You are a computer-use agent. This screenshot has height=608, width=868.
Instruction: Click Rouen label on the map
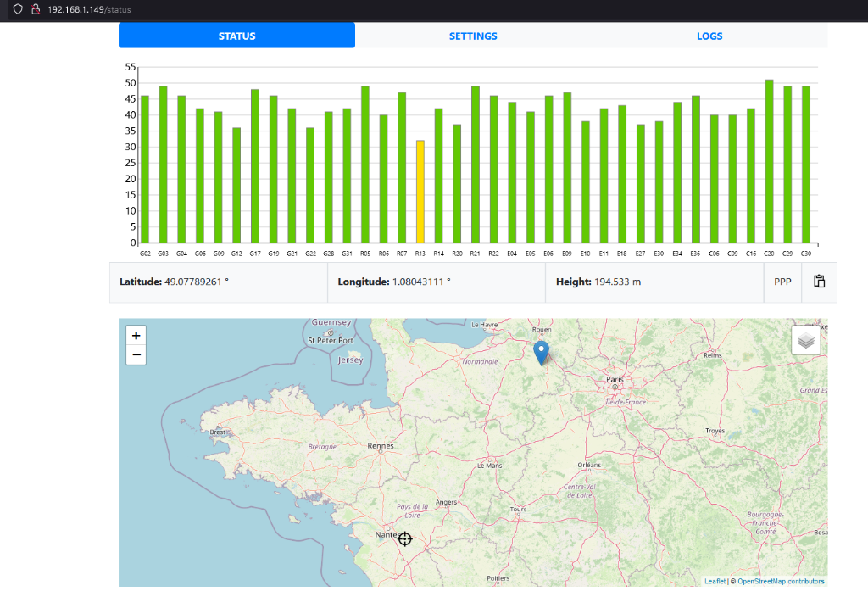point(542,330)
